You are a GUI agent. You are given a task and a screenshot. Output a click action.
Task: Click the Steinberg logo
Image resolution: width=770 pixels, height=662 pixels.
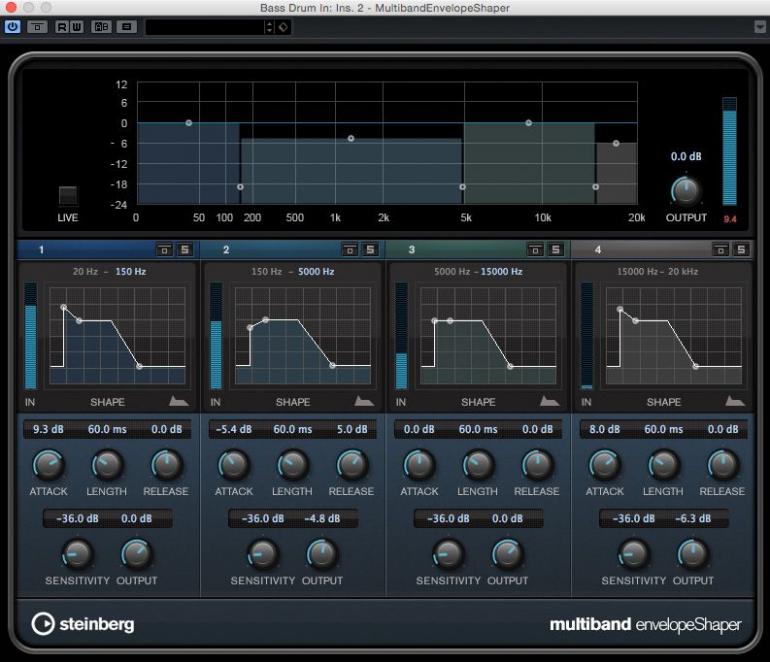point(82,624)
